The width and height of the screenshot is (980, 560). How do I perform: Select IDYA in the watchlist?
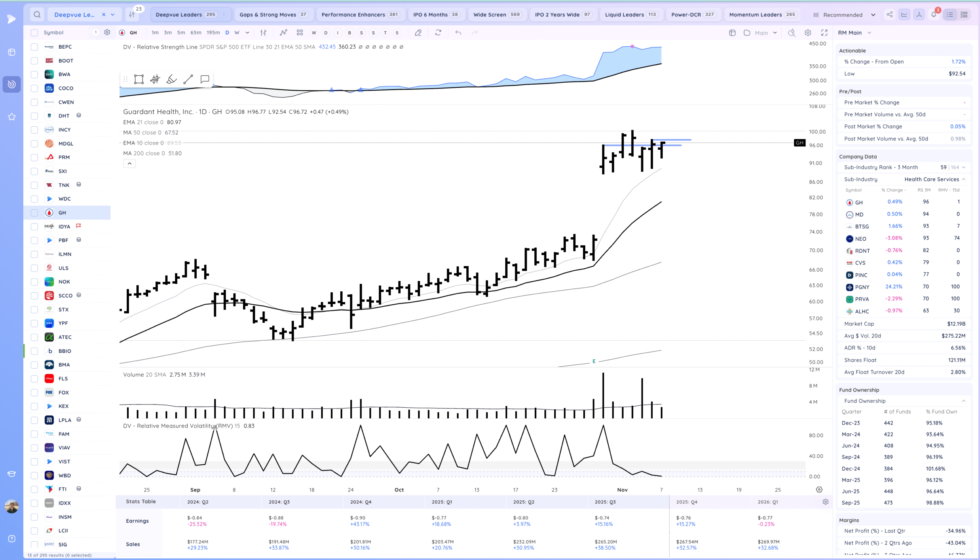[64, 227]
